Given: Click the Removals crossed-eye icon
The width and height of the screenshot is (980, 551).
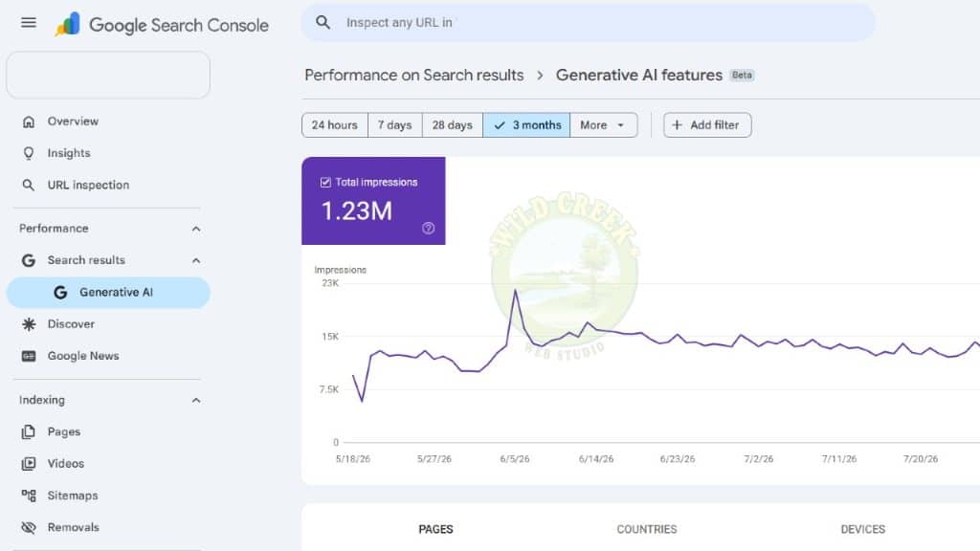Looking at the screenshot, I should coord(29,528).
